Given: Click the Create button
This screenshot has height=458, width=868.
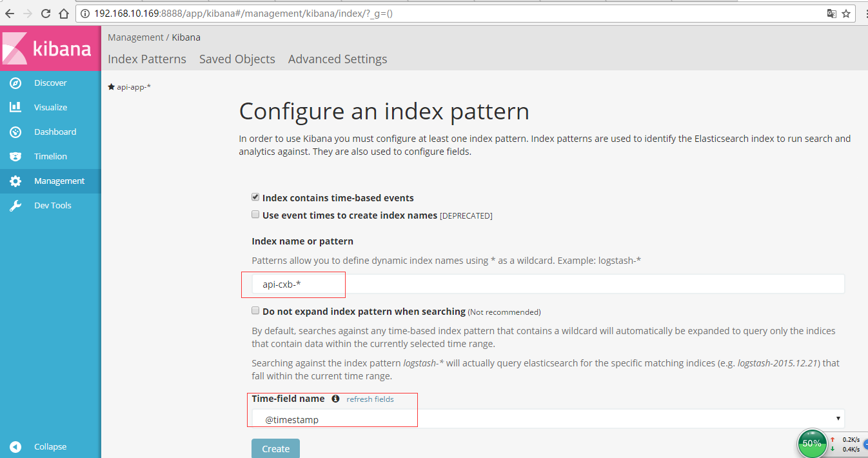Looking at the screenshot, I should click(x=275, y=448).
